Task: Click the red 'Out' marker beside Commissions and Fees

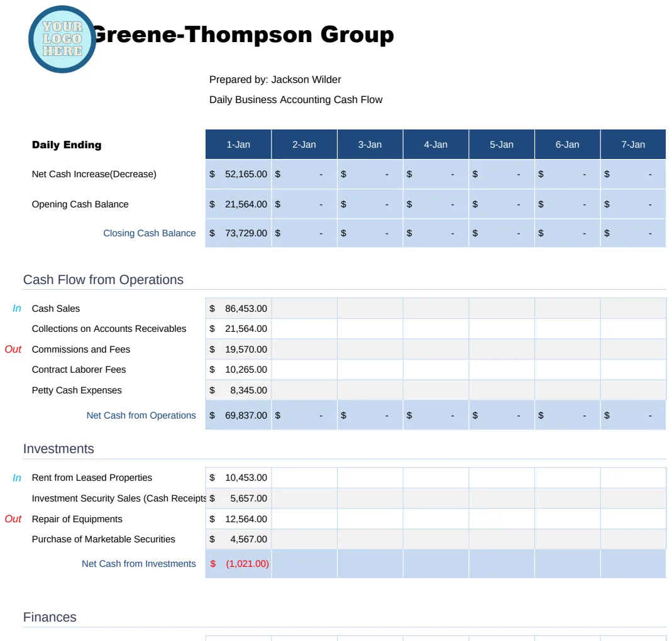Action: coord(13,349)
